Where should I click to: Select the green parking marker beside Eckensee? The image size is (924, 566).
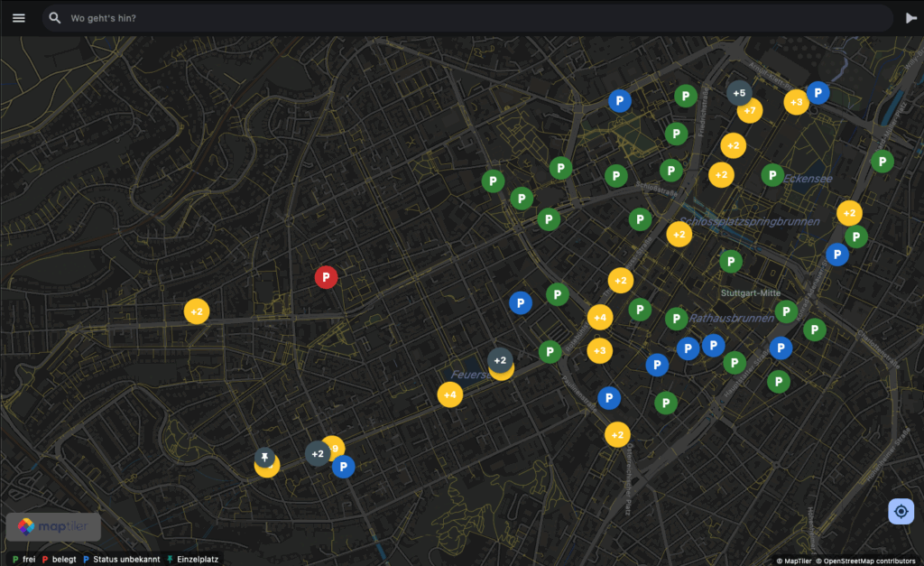tap(772, 175)
